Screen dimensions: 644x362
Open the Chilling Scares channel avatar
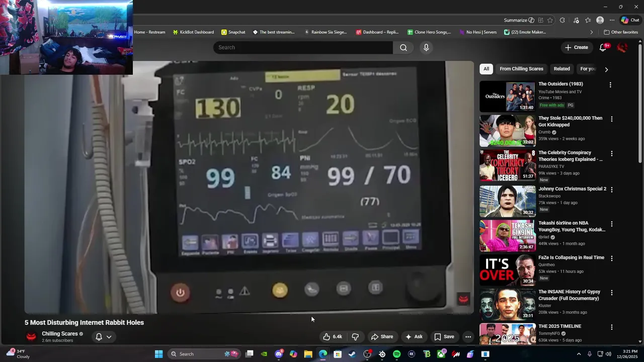tap(31, 337)
